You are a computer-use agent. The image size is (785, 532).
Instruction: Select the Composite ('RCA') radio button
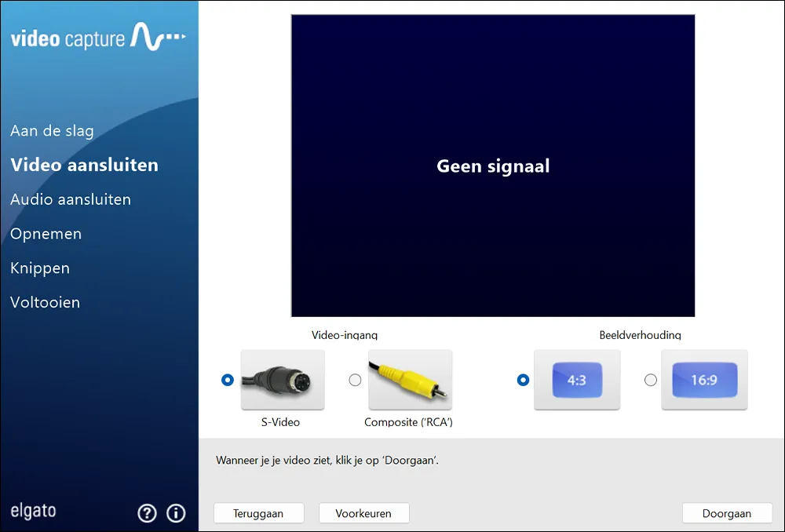point(355,380)
